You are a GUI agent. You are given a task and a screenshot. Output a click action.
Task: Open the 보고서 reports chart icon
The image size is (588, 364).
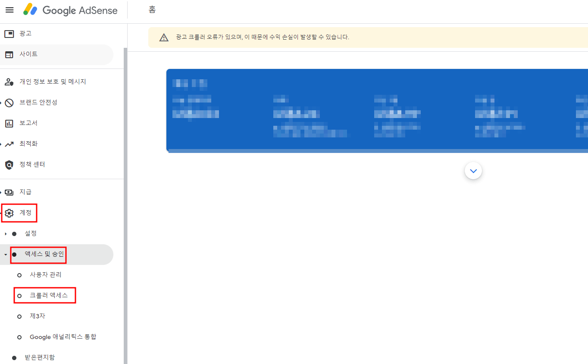[x=9, y=123]
